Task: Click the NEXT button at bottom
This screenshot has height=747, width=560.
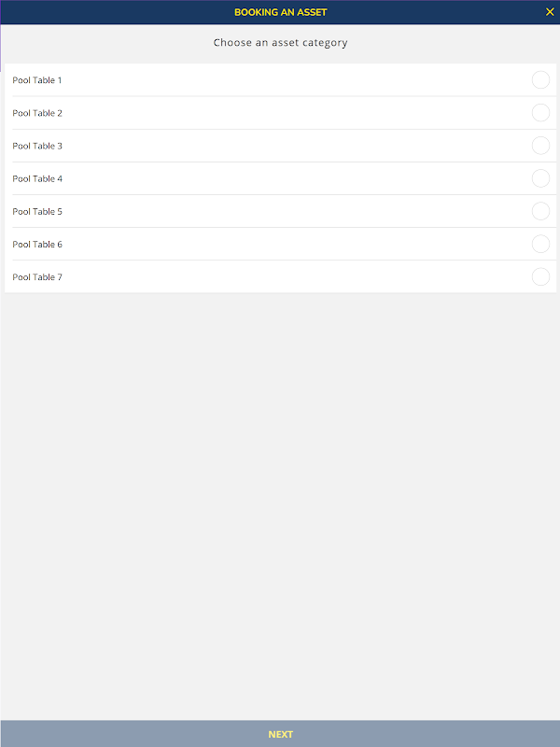Action: pyautogui.click(x=280, y=734)
